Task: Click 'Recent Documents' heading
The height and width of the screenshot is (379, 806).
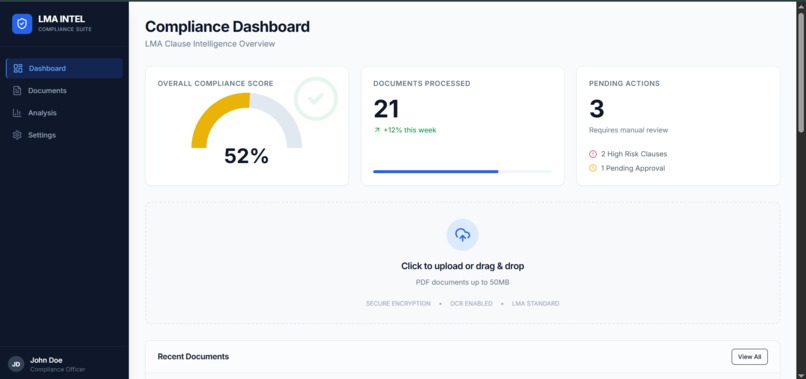Action: (x=193, y=356)
